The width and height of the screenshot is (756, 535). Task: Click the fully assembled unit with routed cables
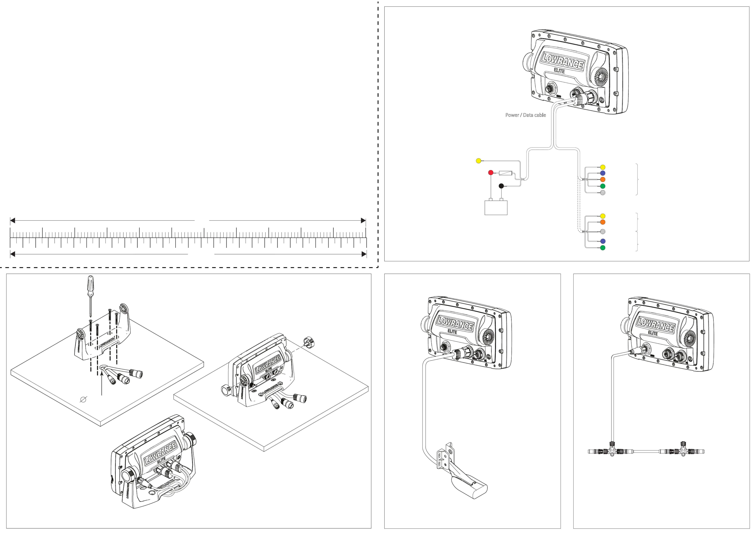(154, 462)
